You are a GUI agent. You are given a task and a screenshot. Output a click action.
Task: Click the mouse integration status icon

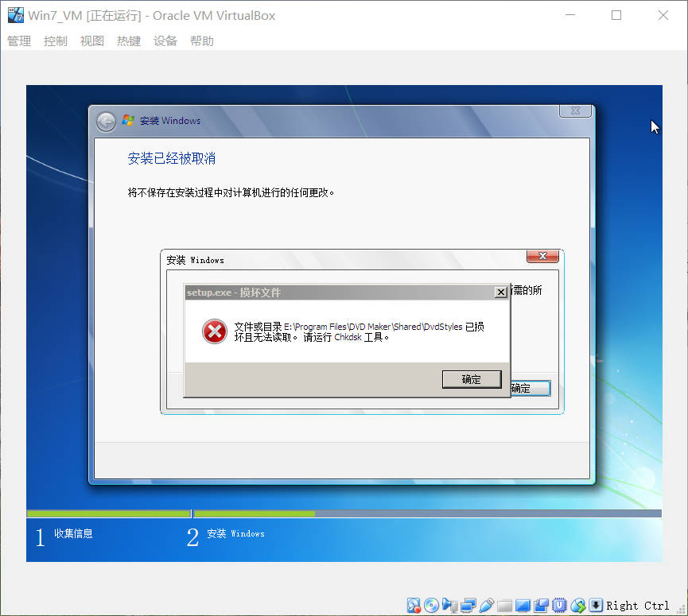pos(578,606)
